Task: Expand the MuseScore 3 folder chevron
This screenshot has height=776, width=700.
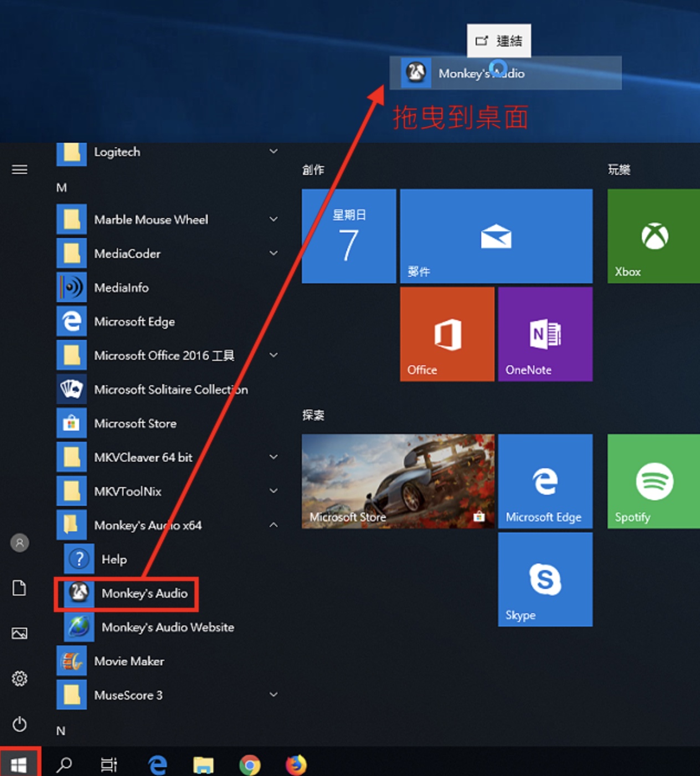Action: pyautogui.click(x=274, y=694)
